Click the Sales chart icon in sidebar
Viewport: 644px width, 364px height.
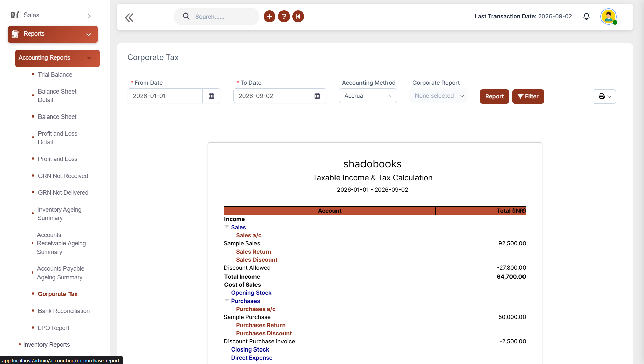point(15,15)
